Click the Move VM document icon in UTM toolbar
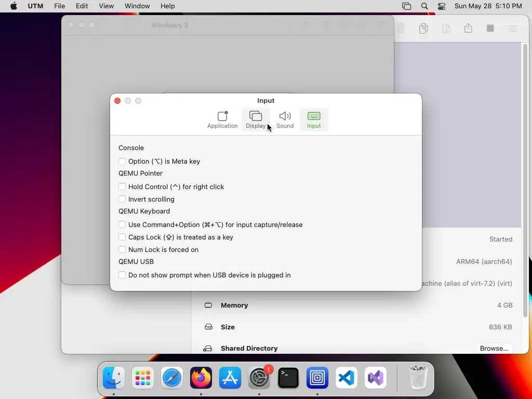The image size is (532, 399). coord(446,28)
